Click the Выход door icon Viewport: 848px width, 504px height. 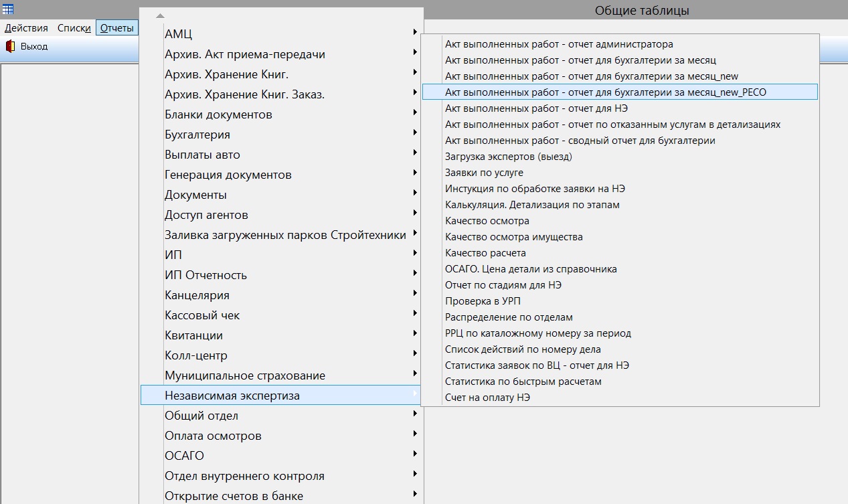coord(10,46)
